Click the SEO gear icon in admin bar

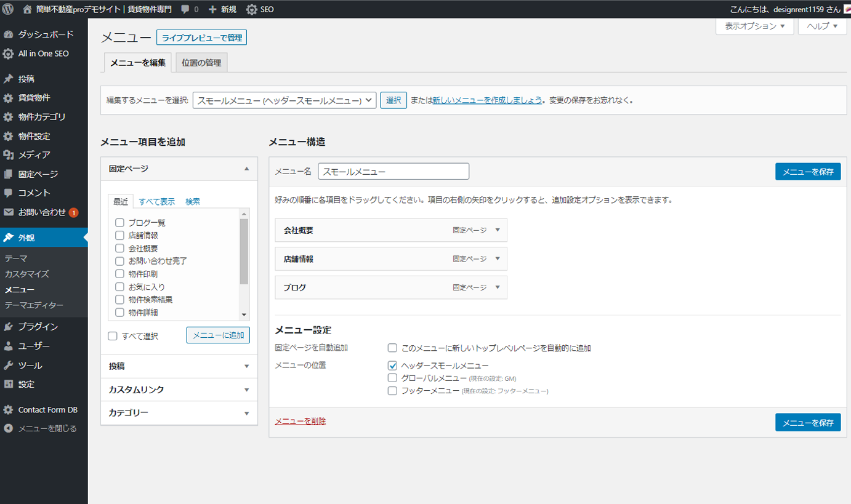click(x=252, y=9)
